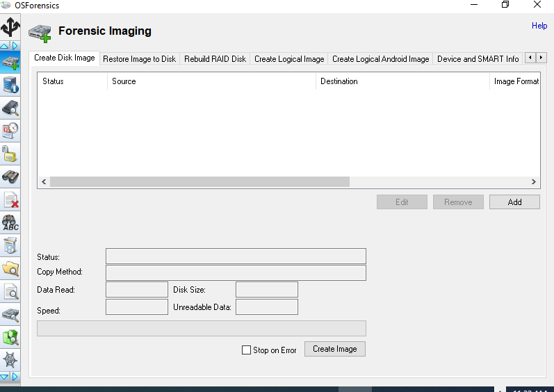Viewport: 554px width, 392px height.
Task: Switch to the Create Disk Image tab
Action: (65, 58)
